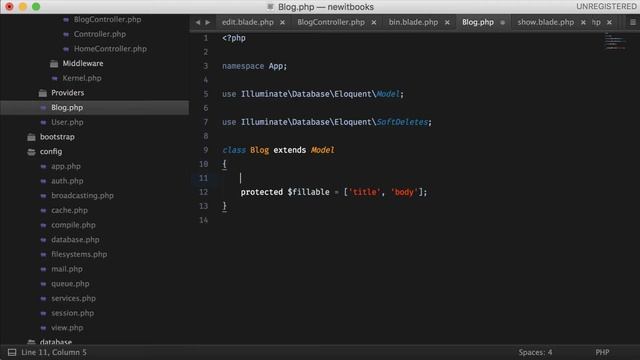Screen dimensions: 640x360
Task: Close show.blade.php tab
Action: pyautogui.click(x=583, y=22)
